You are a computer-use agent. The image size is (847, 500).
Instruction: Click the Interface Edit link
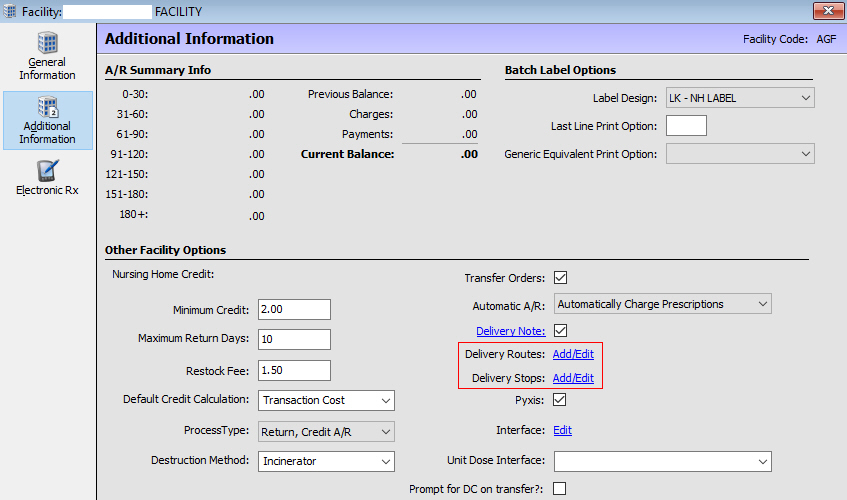click(562, 430)
